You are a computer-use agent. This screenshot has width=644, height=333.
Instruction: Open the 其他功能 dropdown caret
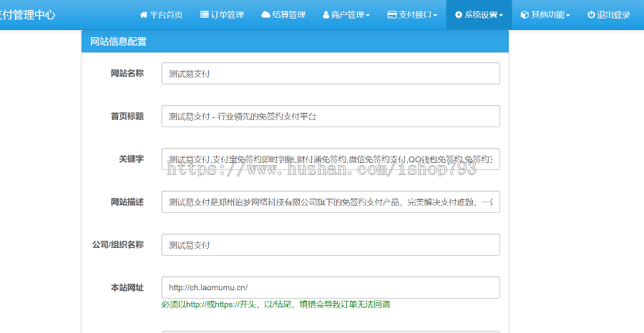[x=568, y=16]
